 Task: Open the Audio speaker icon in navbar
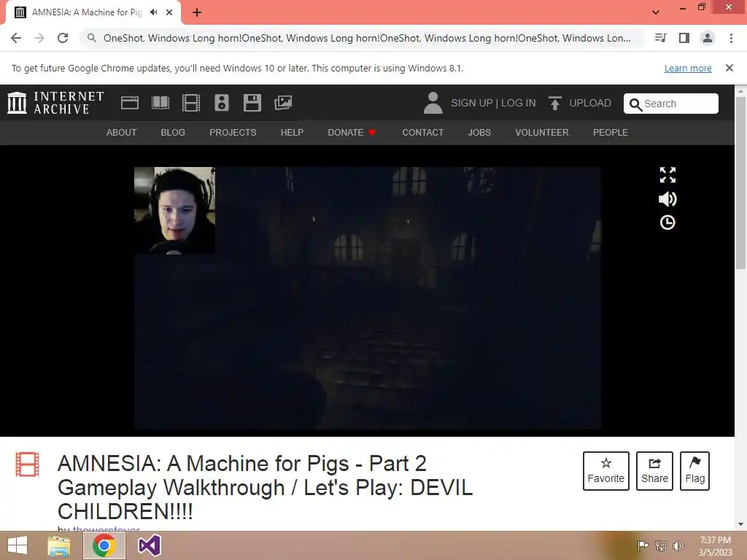pos(222,103)
